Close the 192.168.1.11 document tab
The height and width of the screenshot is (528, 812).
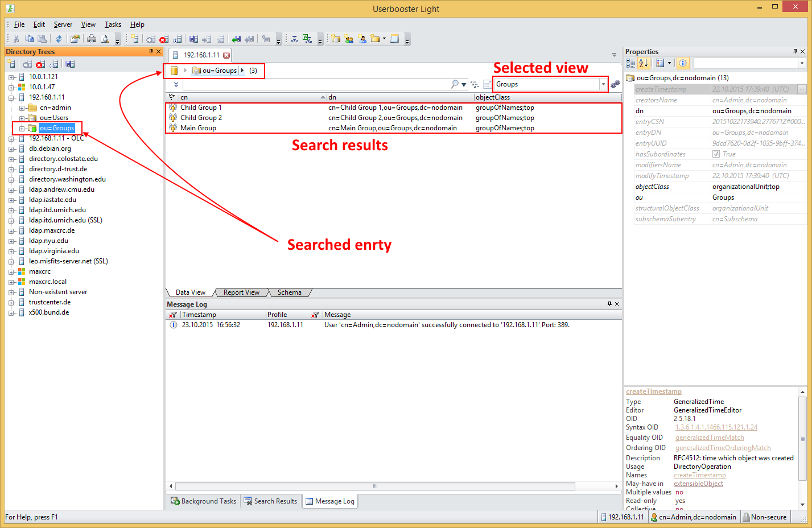[226, 55]
